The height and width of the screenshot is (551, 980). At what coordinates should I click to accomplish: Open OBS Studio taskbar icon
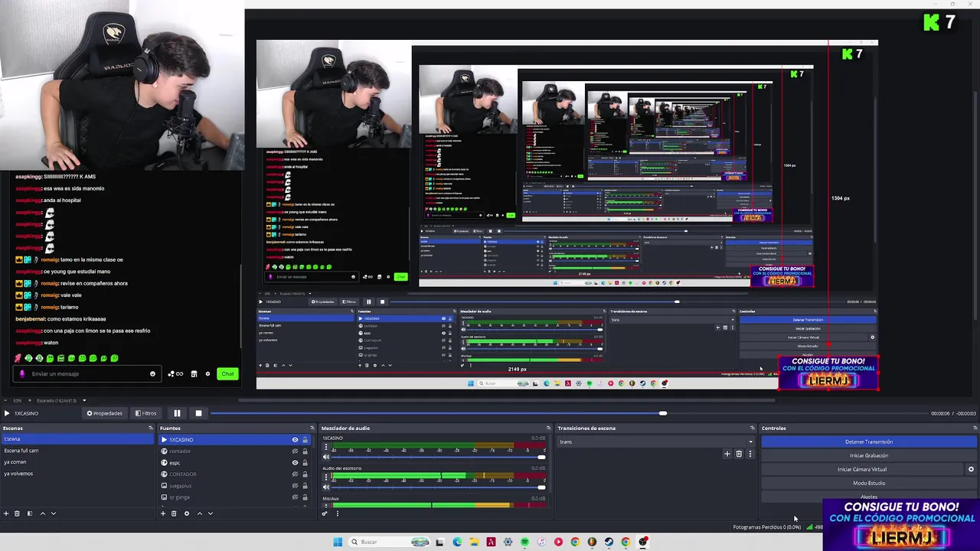644,542
